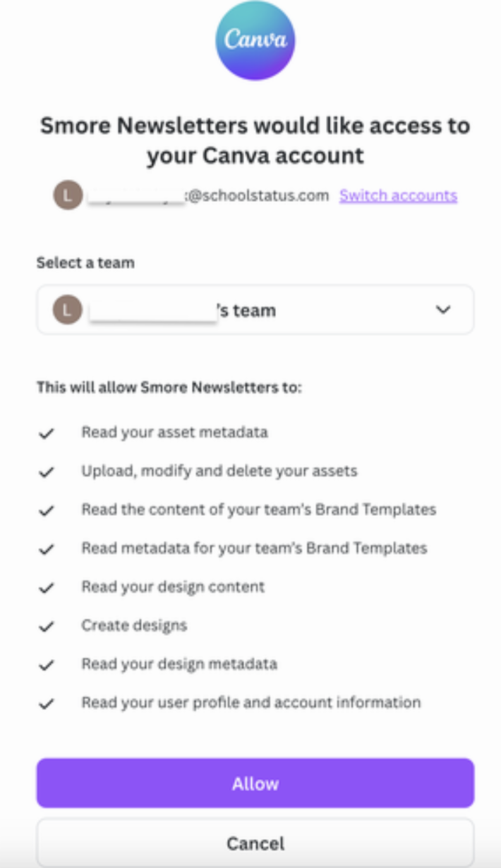Expand the team selector using the chevron arrow
Viewport: 501px width, 868px height.
(443, 310)
